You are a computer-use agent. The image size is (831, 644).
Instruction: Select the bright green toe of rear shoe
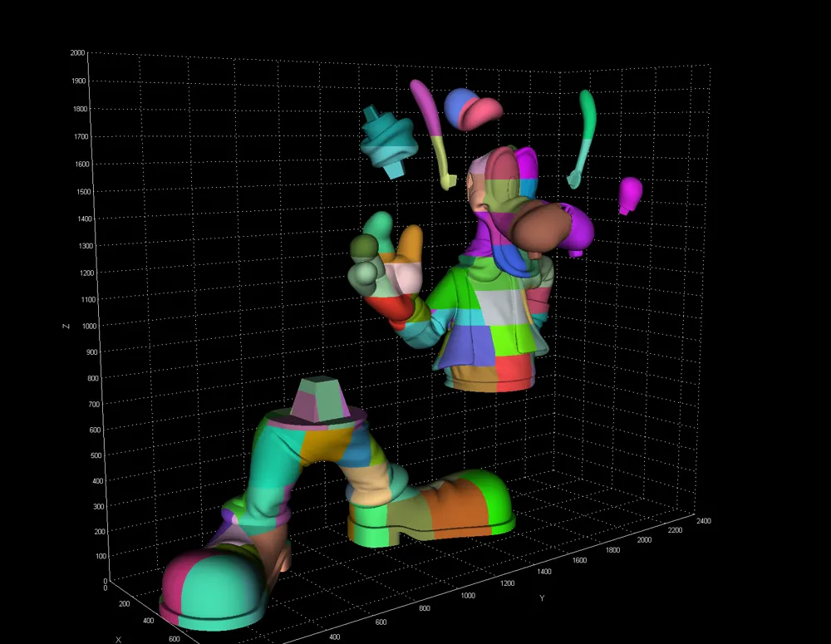click(x=494, y=499)
